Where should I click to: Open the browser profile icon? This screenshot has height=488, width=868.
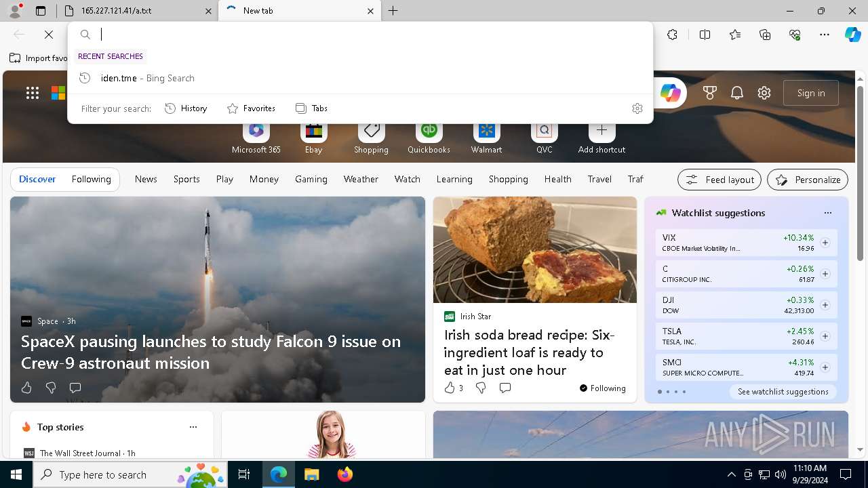click(15, 11)
